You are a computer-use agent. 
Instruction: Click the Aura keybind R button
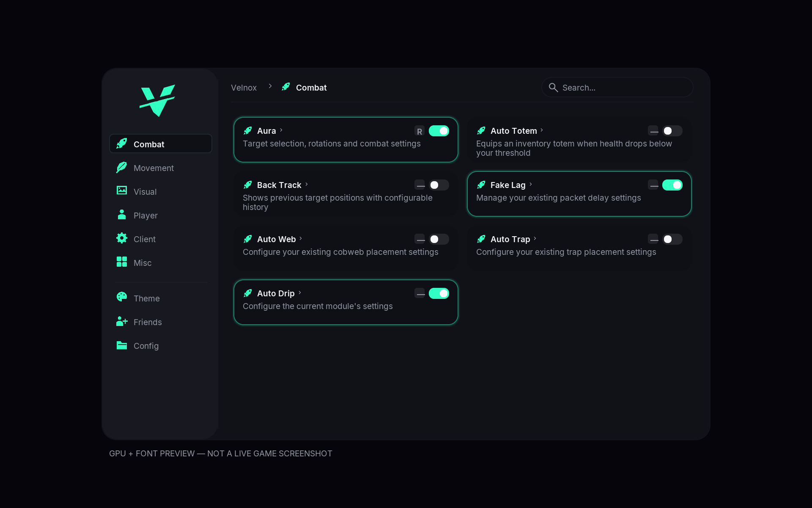(x=420, y=131)
